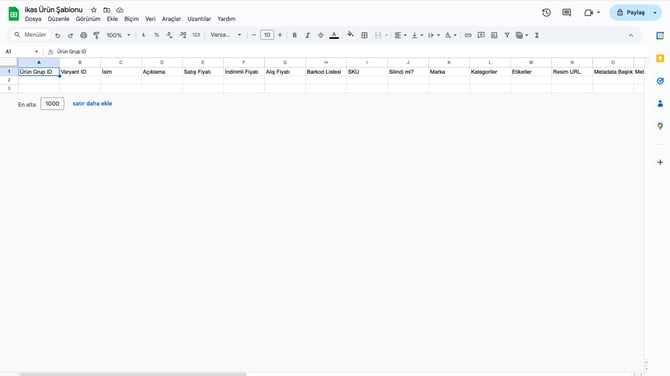The image size is (670, 376).
Task: Open the zoom 100% dropdown
Action: coord(118,35)
